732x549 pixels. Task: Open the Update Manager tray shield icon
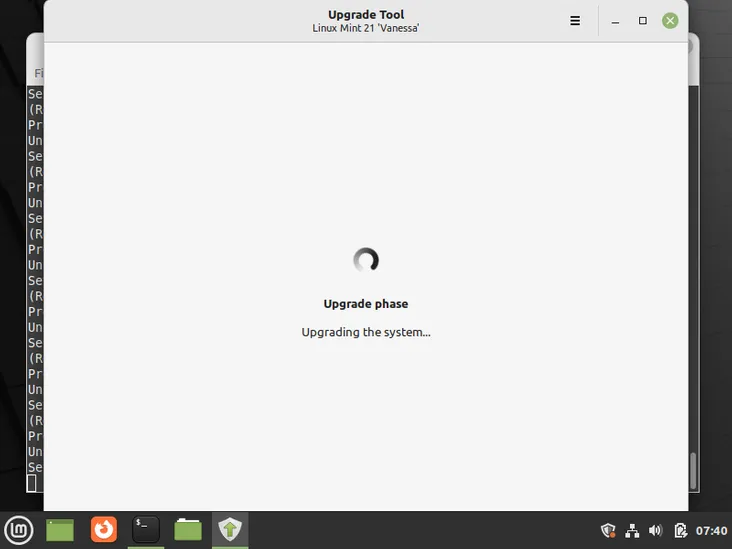(x=607, y=530)
